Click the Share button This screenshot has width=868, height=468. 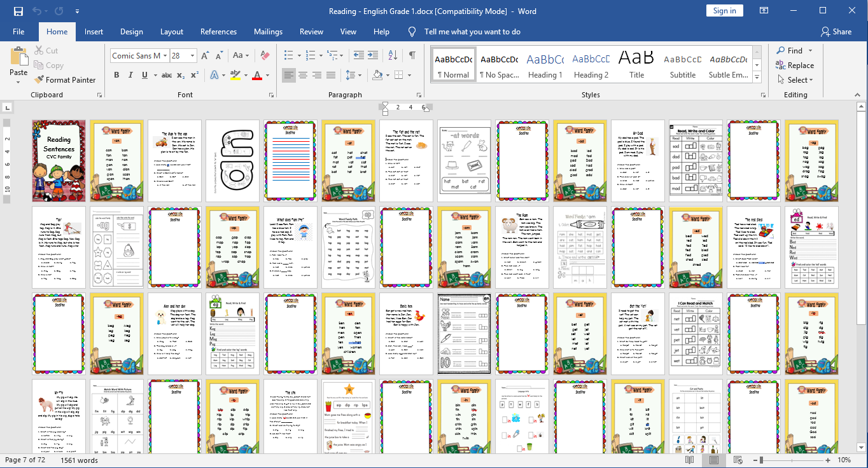coord(836,32)
